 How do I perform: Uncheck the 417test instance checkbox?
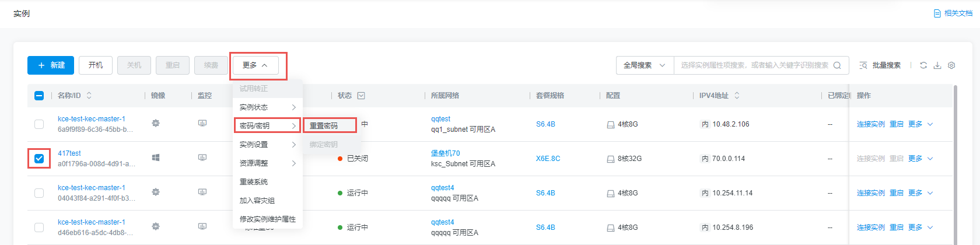point(39,158)
